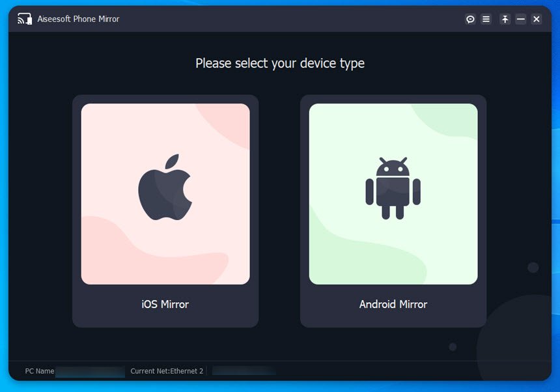Click the 'Please select your device type' heading
This screenshot has height=392, width=560.
click(280, 63)
